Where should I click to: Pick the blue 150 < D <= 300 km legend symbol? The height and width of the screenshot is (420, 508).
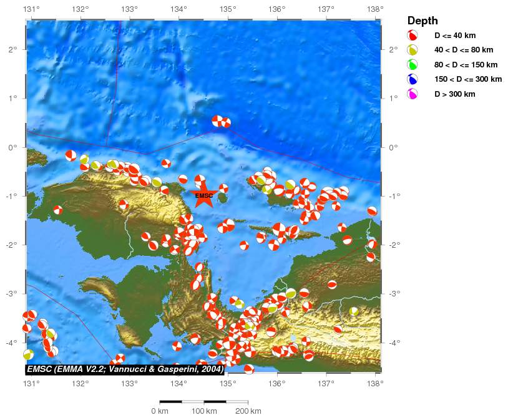[x=413, y=79]
